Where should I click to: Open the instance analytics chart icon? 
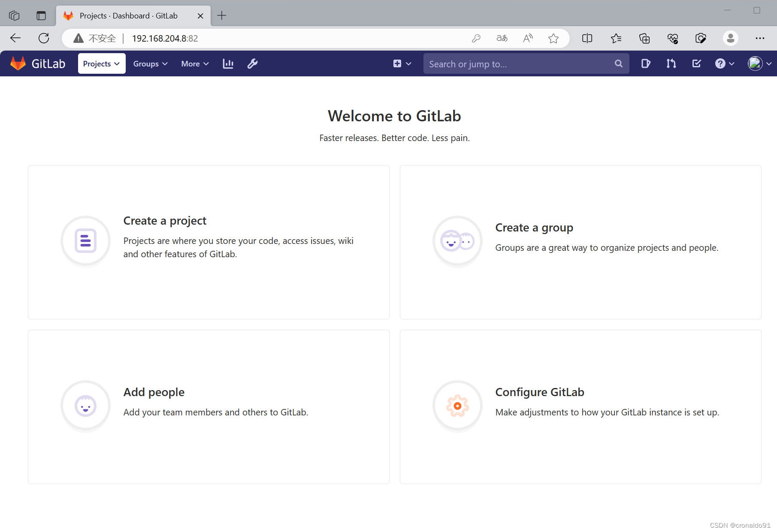(x=228, y=63)
